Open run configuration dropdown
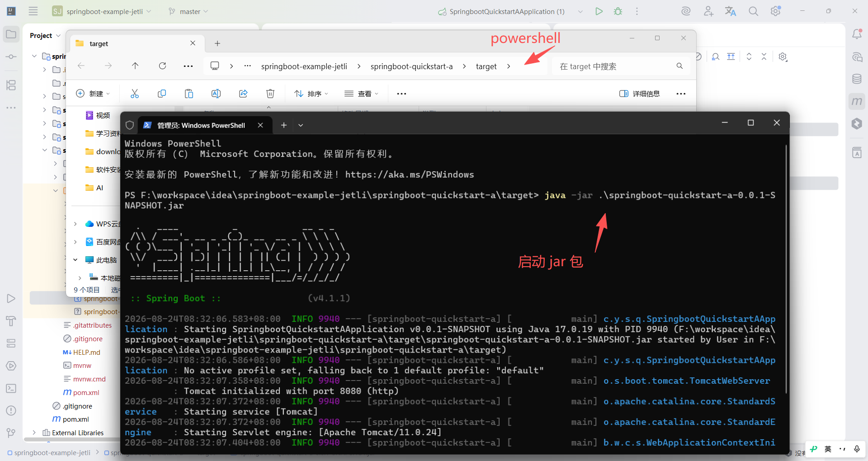The height and width of the screenshot is (461, 868). (x=580, y=11)
